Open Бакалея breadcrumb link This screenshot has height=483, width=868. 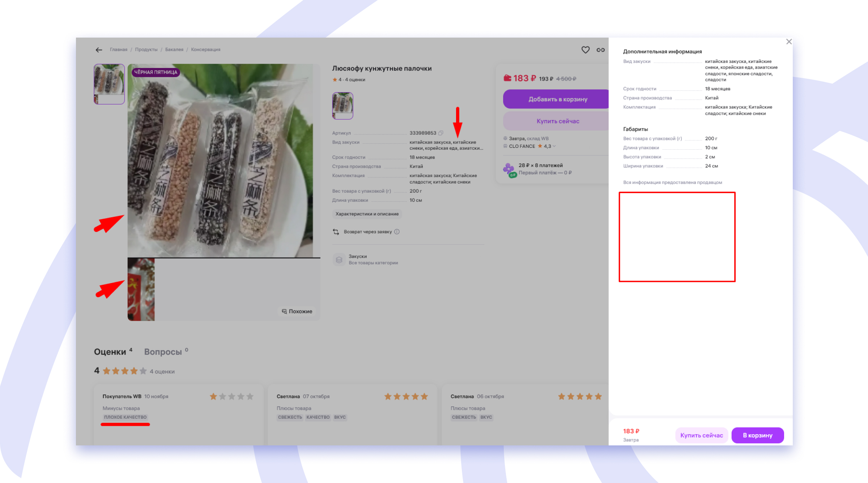click(174, 50)
